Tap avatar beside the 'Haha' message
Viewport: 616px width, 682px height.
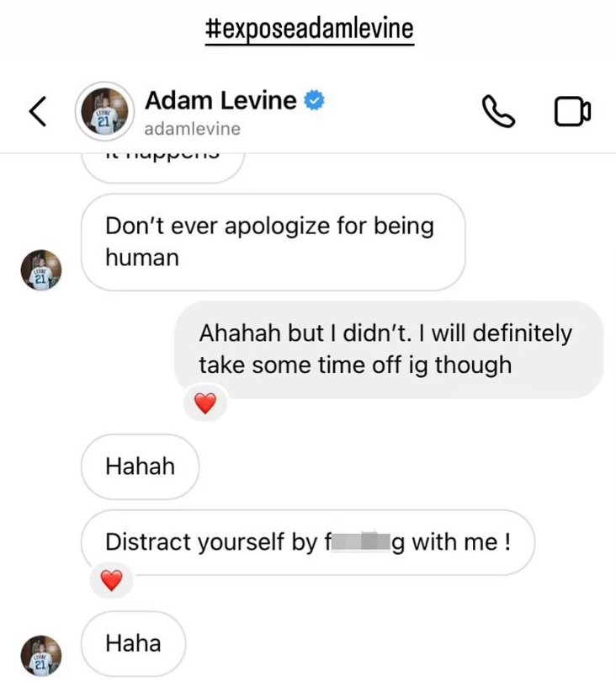click(x=41, y=656)
